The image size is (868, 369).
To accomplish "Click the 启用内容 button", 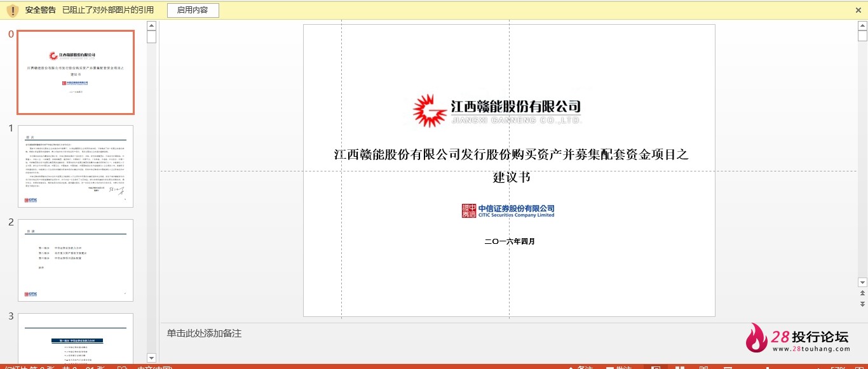I will (x=193, y=10).
